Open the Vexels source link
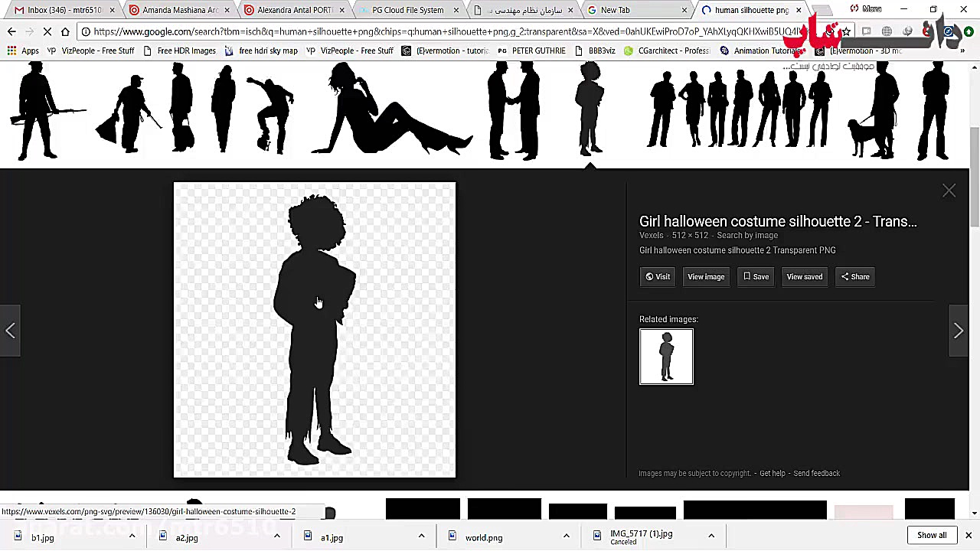 click(x=652, y=236)
